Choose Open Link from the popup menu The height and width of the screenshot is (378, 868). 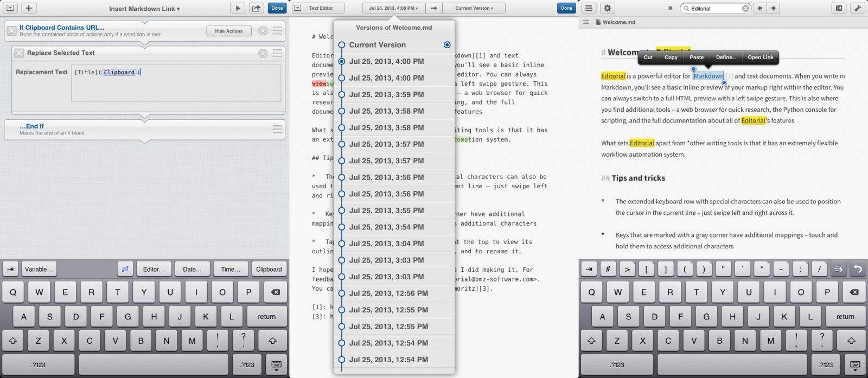point(760,57)
